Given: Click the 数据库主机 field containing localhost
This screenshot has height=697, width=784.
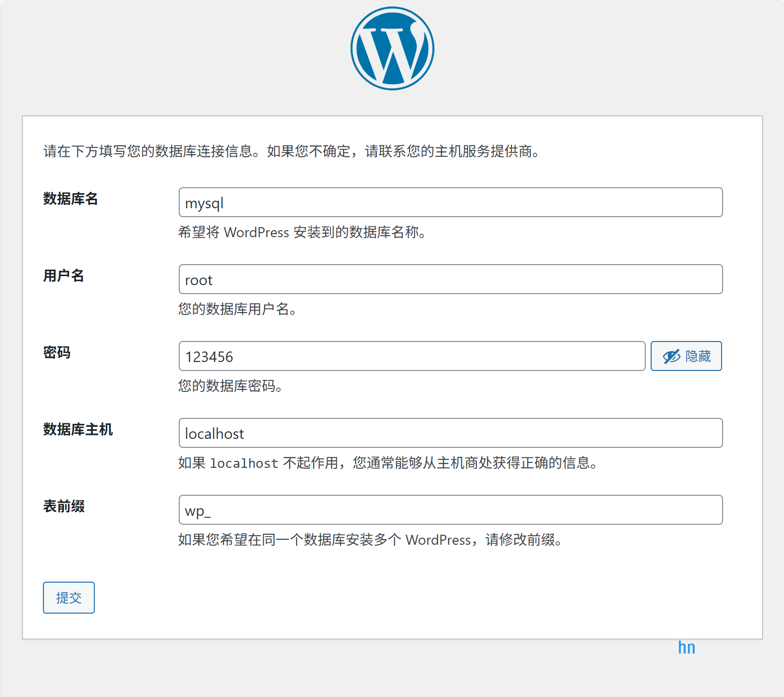Looking at the screenshot, I should (450, 433).
